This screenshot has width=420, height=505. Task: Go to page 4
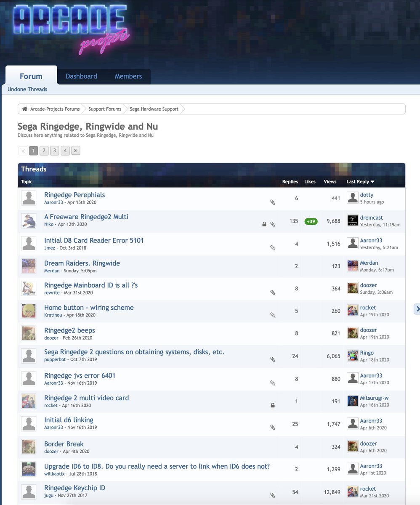65,151
